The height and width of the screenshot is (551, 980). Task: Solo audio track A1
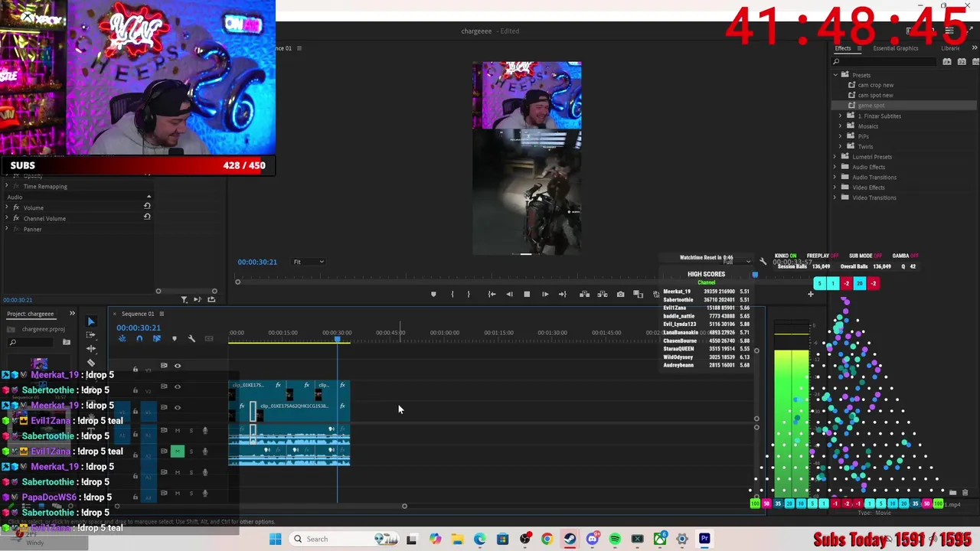coord(191,431)
